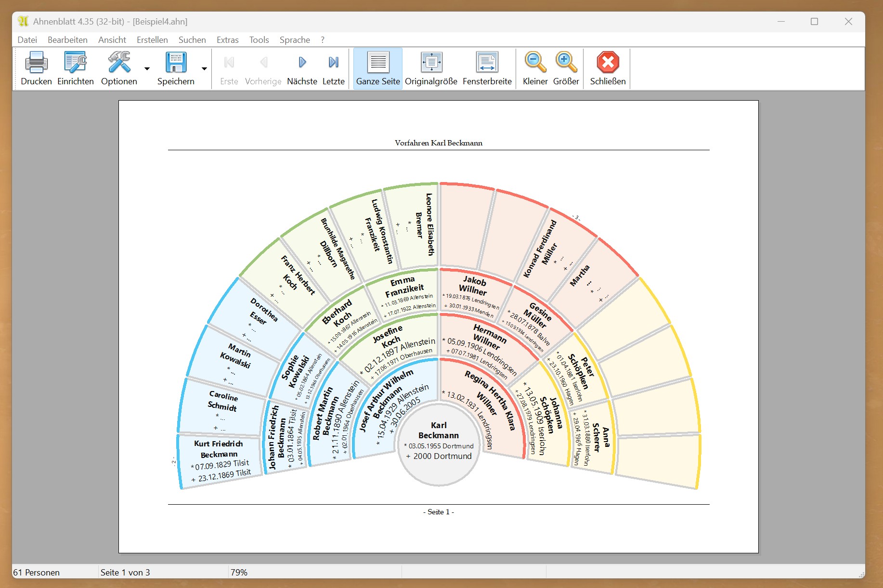Open Einrichten page setup

(75, 63)
